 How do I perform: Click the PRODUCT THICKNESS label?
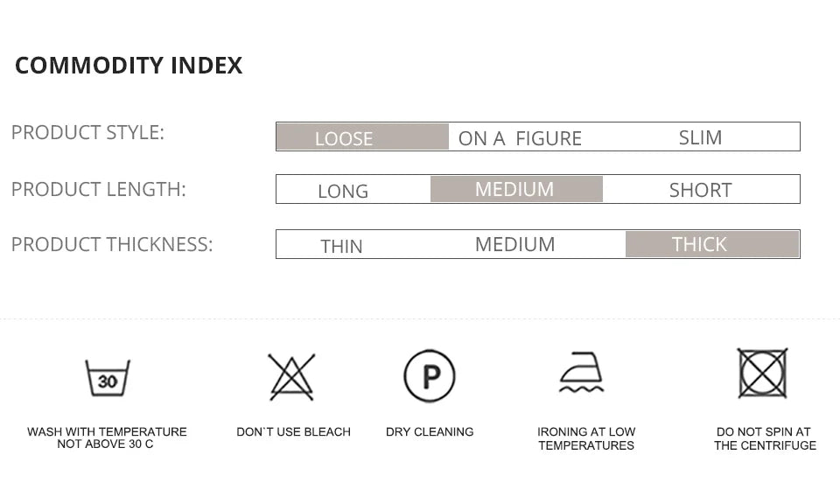(112, 244)
